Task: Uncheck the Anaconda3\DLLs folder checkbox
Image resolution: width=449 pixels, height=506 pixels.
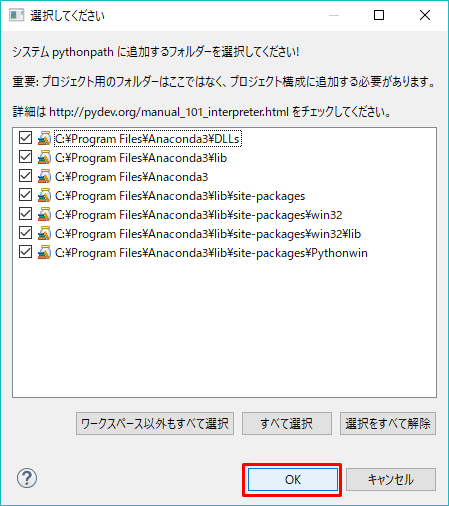Action: [x=25, y=138]
